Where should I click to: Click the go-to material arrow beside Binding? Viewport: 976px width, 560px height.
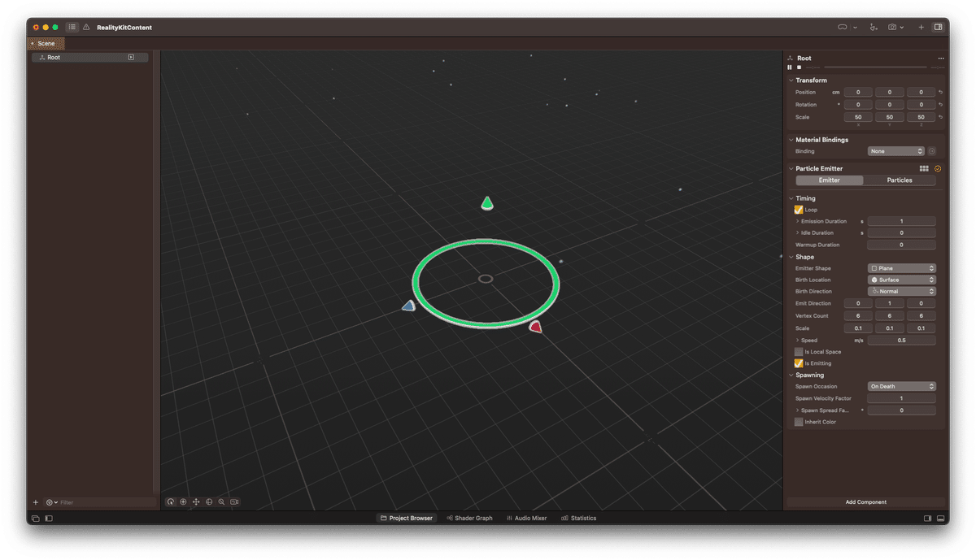932,151
